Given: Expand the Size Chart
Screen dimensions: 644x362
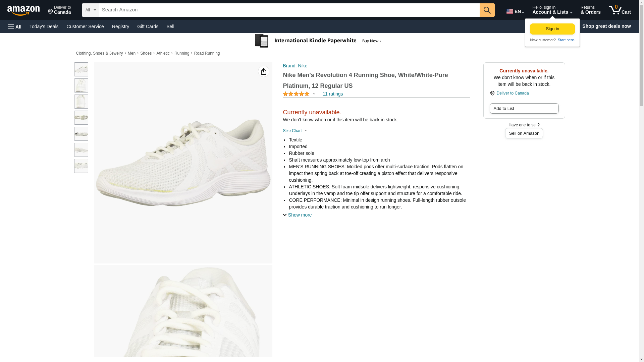Looking at the screenshot, I should pos(295,131).
